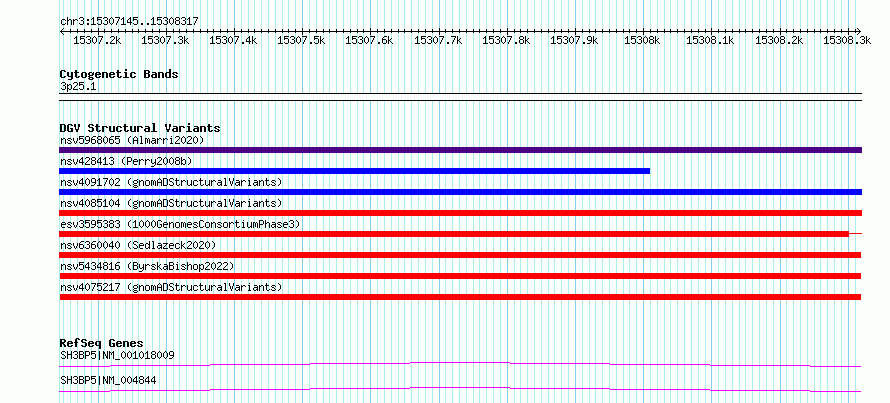Click the 15308.2k ruler position
This screenshot has height=403, width=890.
tap(779, 40)
